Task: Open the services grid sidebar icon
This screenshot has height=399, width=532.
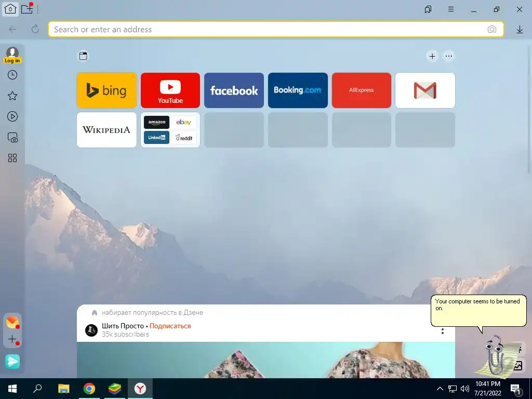Action: 12,158
